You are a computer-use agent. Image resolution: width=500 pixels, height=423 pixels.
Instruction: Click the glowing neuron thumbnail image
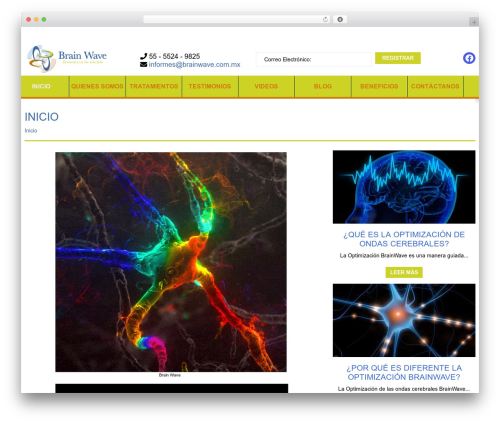pos(404,320)
